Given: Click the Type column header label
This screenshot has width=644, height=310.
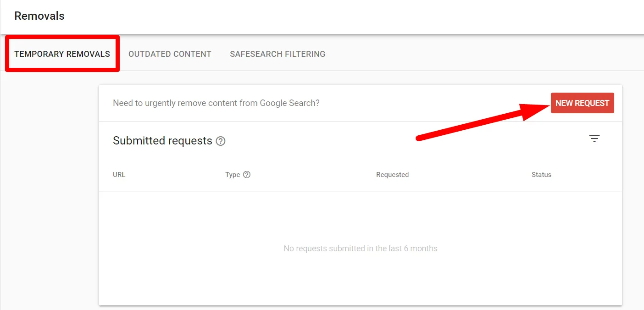Looking at the screenshot, I should (233, 175).
